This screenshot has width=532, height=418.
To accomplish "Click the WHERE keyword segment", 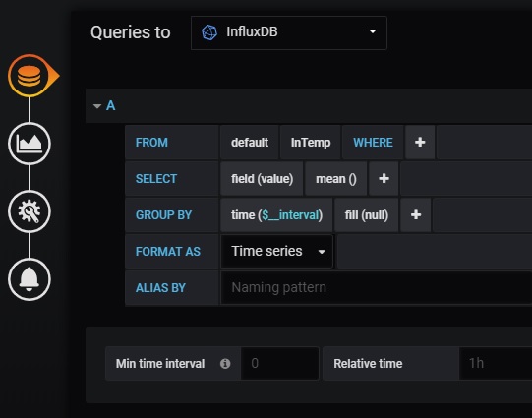I will 373,143.
